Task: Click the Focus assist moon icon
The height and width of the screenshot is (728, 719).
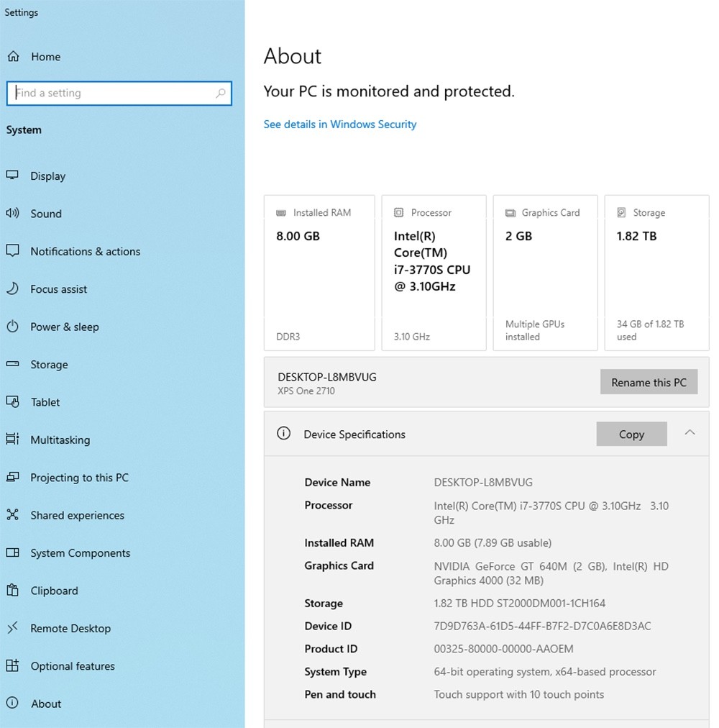Action: [12, 288]
